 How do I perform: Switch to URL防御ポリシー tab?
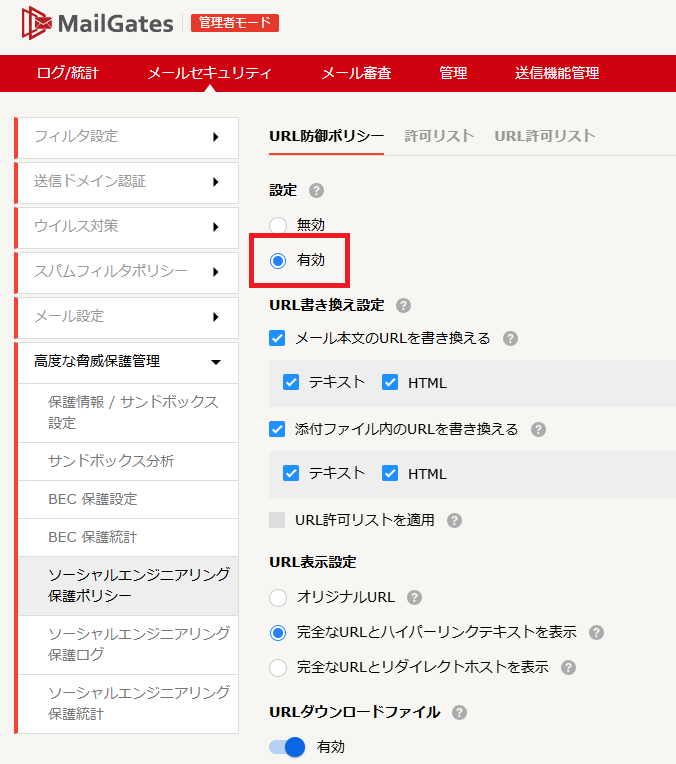tap(327, 136)
